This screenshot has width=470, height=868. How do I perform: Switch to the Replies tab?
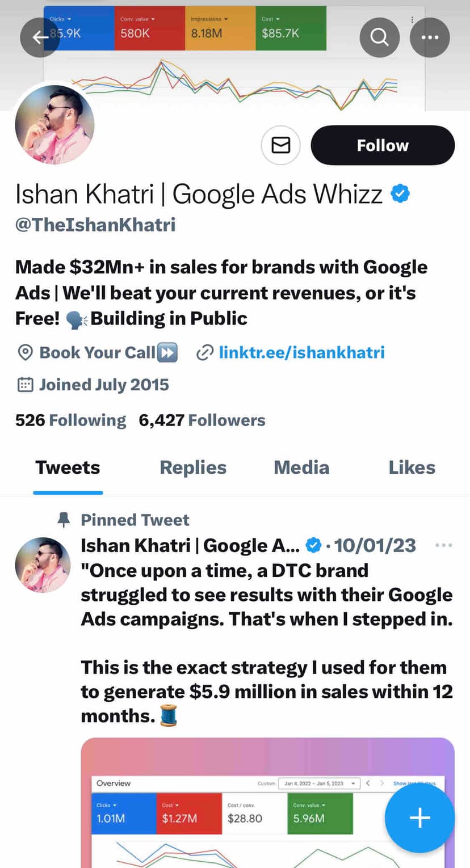coord(193,467)
